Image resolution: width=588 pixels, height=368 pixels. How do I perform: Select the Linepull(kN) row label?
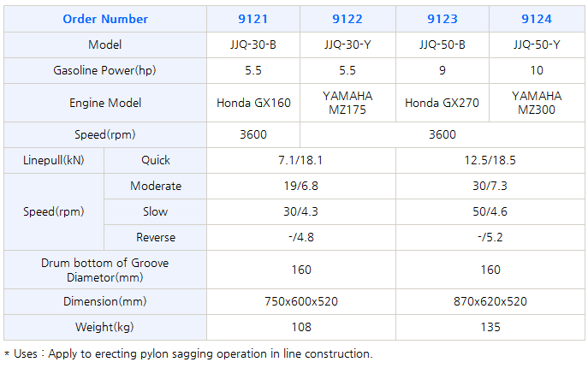click(x=53, y=160)
